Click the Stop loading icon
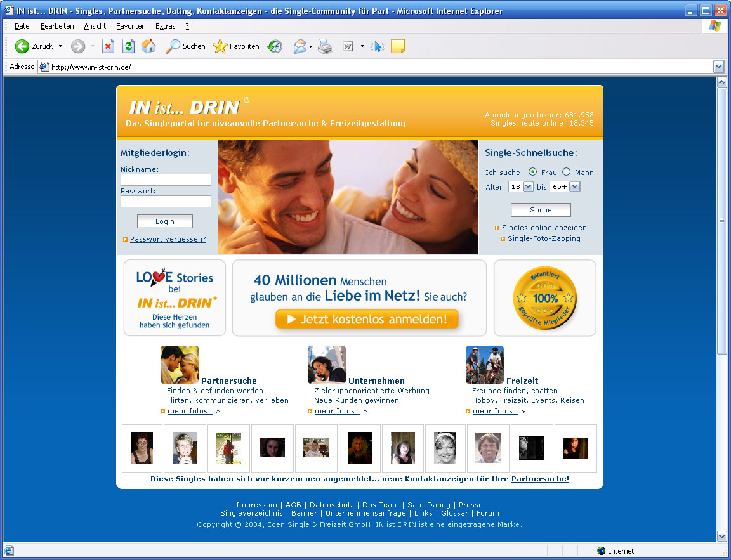731x560 pixels. 108,46
